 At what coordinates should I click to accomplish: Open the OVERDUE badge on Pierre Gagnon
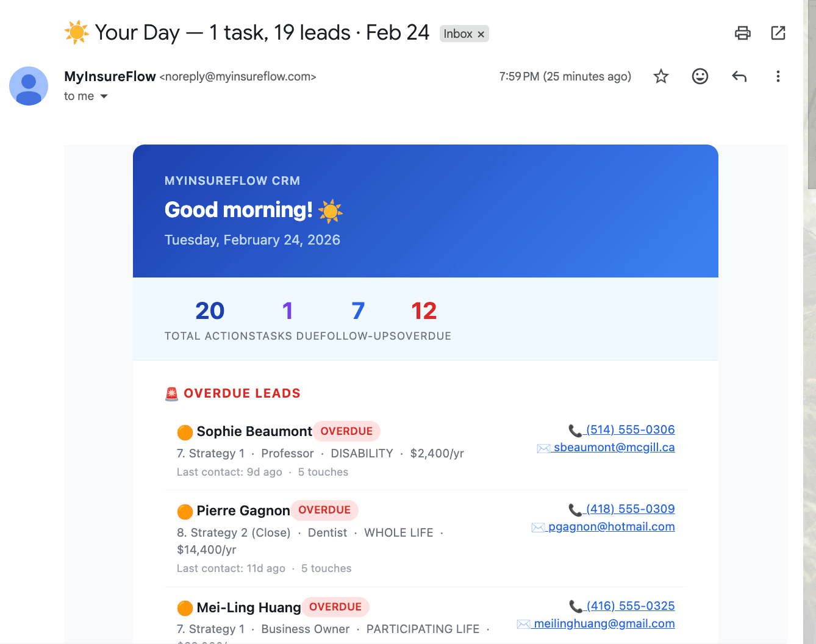(x=324, y=510)
